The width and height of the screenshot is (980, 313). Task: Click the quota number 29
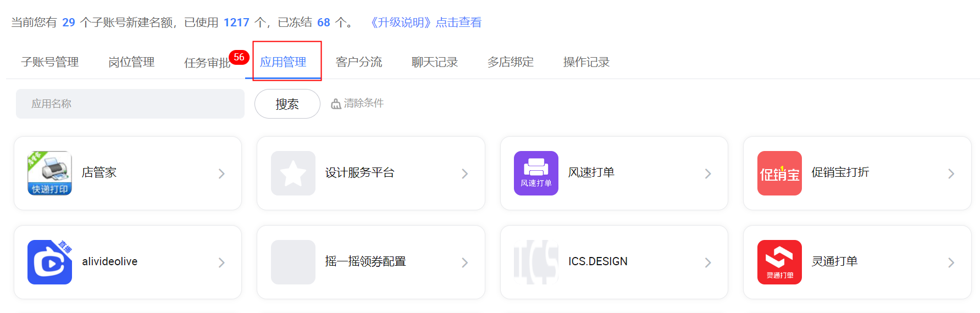(69, 23)
